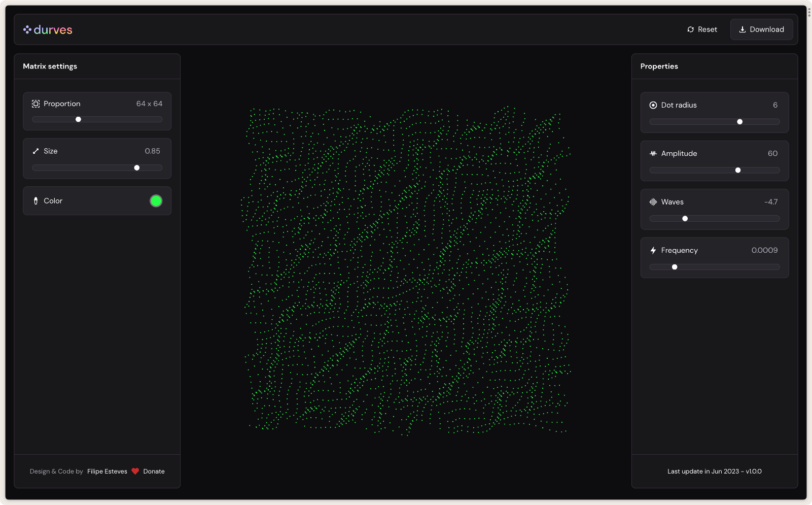Click the Dot radius slider handle
812x505 pixels.
[x=739, y=122]
